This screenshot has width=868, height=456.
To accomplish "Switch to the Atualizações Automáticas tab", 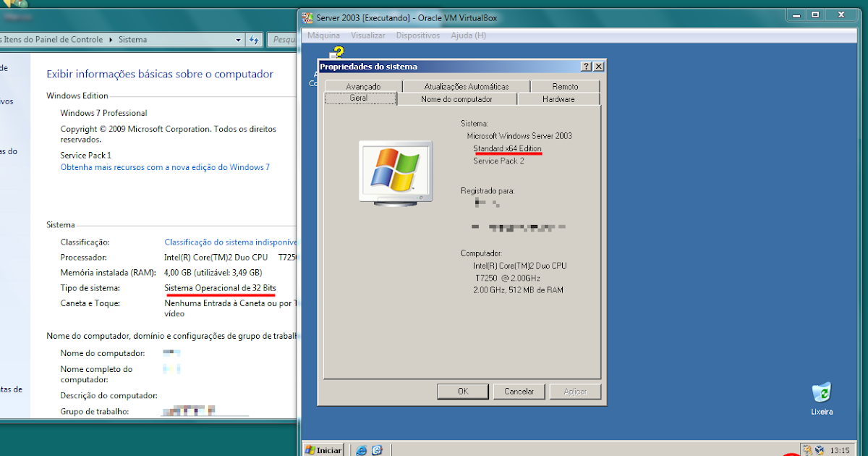I will coord(466,86).
